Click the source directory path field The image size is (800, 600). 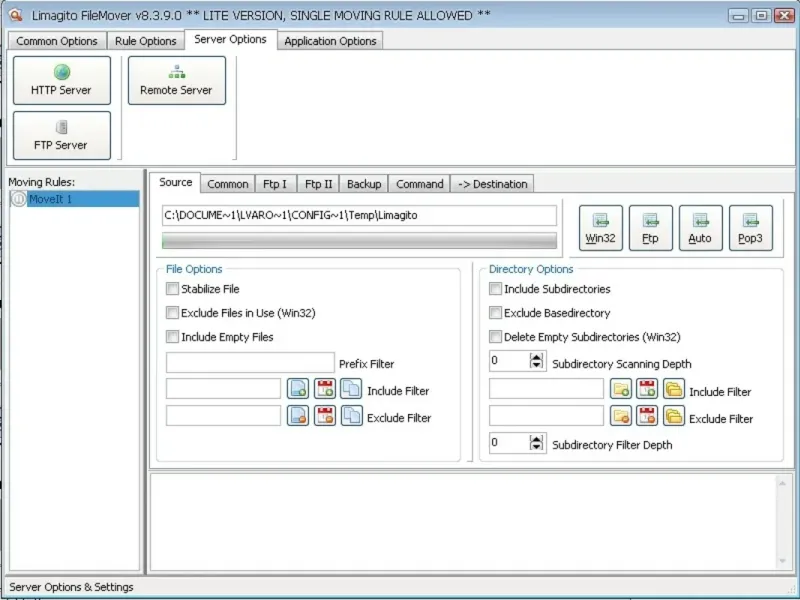(359, 215)
